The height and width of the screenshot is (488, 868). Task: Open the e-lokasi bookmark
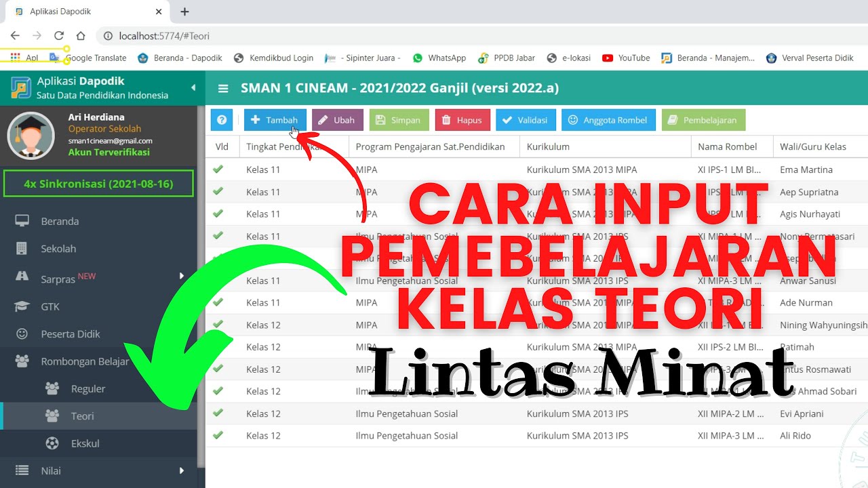(570, 58)
